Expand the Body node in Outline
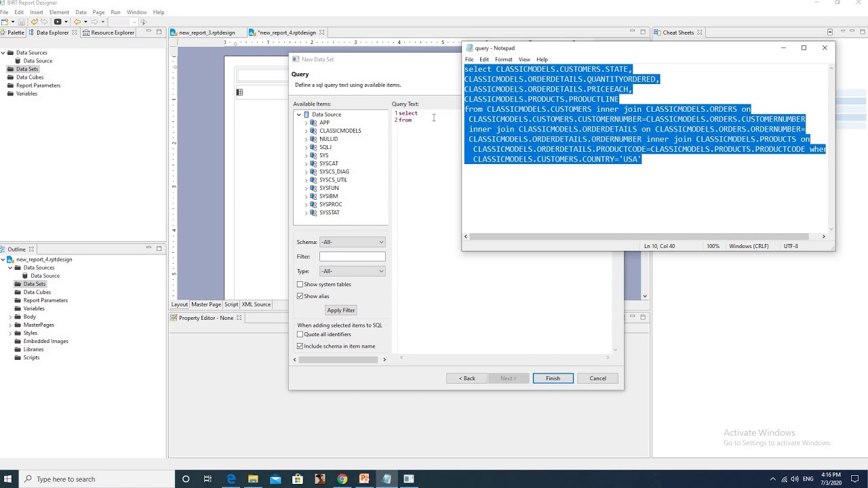This screenshot has height=488, width=868. pyautogui.click(x=10, y=317)
